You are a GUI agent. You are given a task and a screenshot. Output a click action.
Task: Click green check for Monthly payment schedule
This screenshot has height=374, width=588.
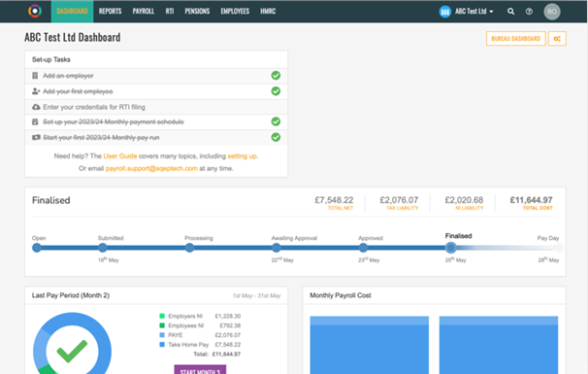pos(276,121)
